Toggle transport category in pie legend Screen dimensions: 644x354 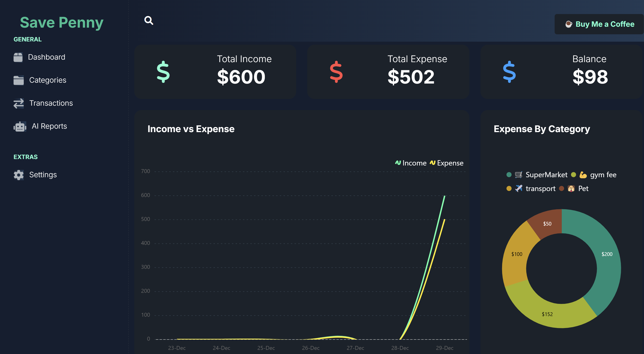point(531,188)
